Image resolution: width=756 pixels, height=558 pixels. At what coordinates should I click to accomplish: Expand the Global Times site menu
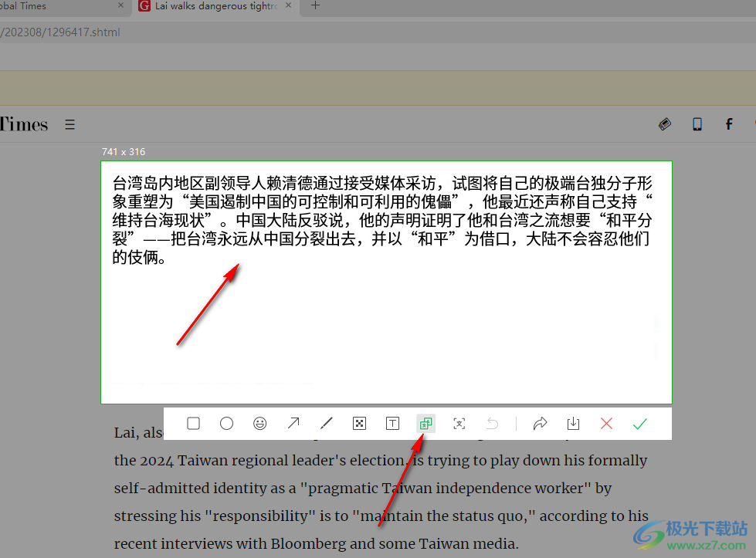(x=69, y=124)
